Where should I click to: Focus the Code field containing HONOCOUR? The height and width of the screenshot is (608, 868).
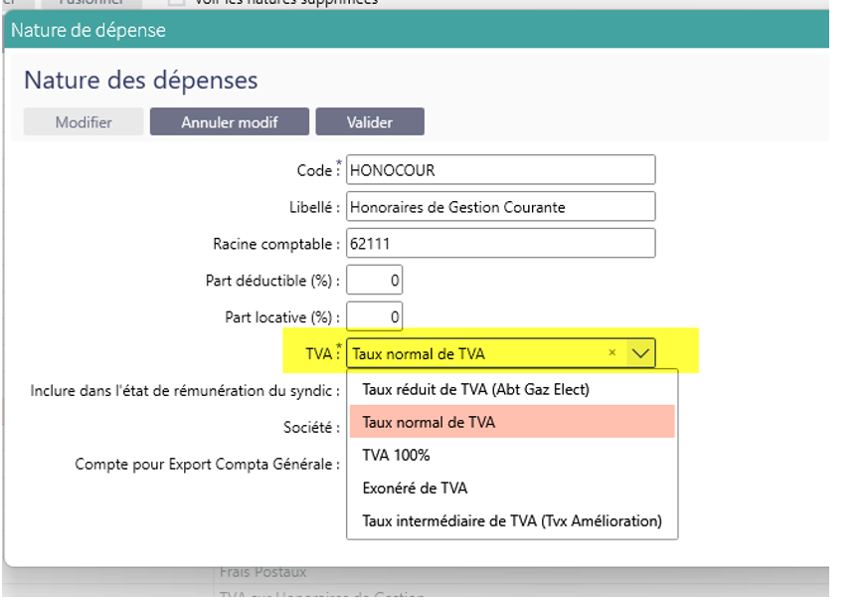tap(500, 170)
